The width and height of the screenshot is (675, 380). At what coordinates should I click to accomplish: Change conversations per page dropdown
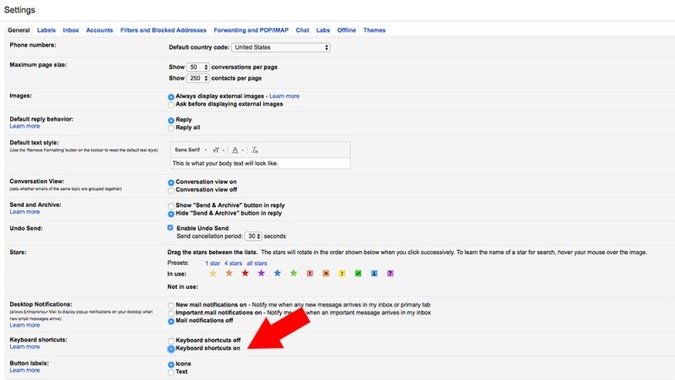pyautogui.click(x=198, y=67)
